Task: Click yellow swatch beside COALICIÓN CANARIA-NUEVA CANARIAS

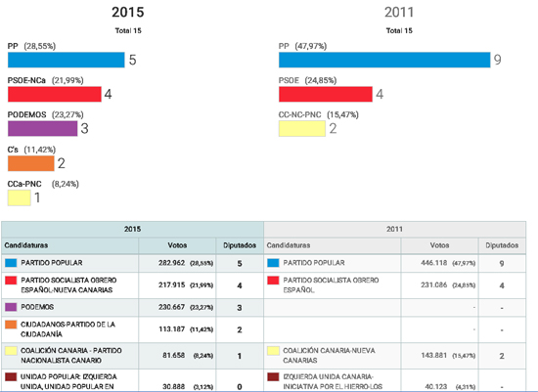Action: pyautogui.click(x=273, y=351)
